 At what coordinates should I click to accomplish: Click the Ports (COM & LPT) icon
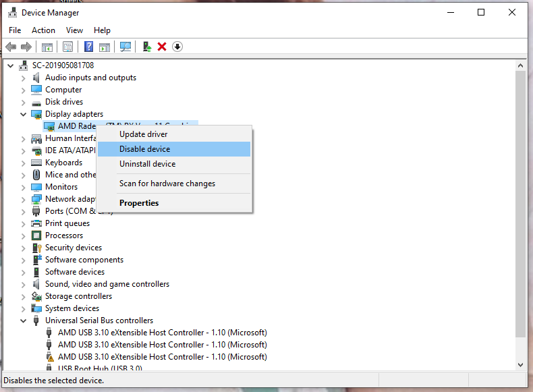(36, 211)
